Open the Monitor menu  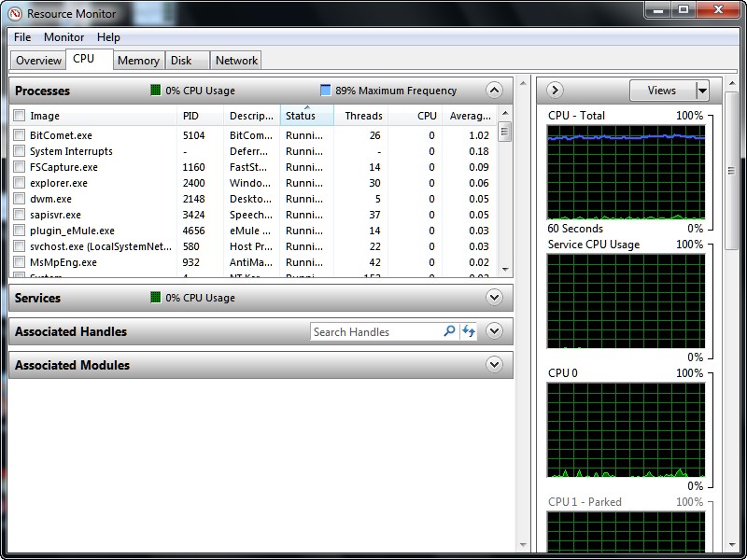(x=63, y=37)
